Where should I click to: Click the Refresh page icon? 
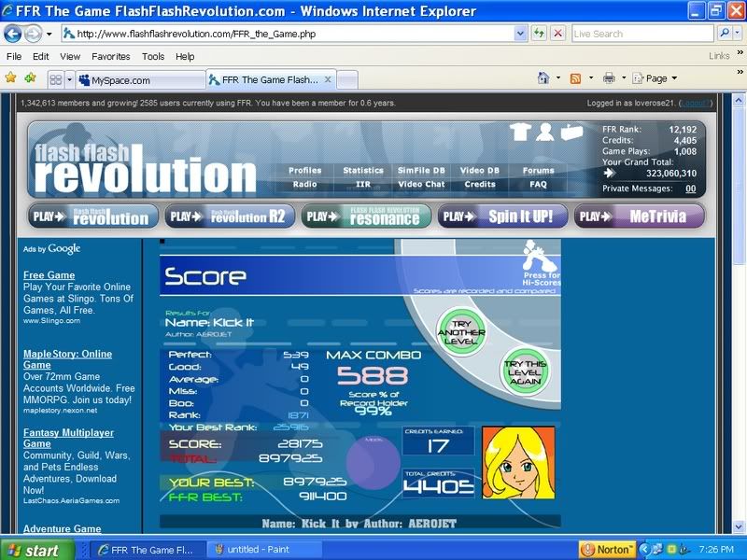540,34
